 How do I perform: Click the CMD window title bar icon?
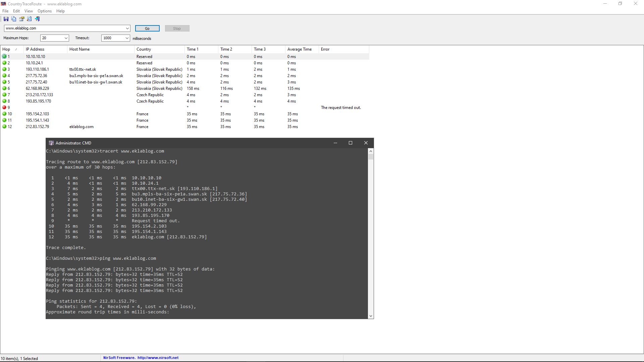click(x=51, y=143)
